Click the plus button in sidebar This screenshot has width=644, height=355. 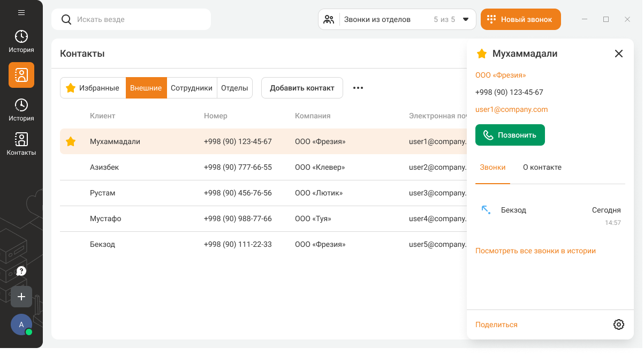tap(21, 297)
